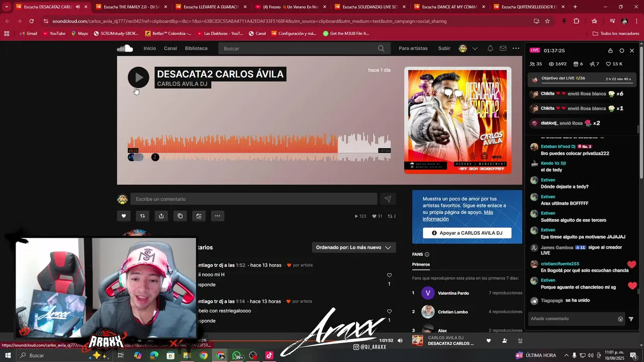644x362 pixels.
Task: Mute volume in bottom player
Action: point(400,340)
